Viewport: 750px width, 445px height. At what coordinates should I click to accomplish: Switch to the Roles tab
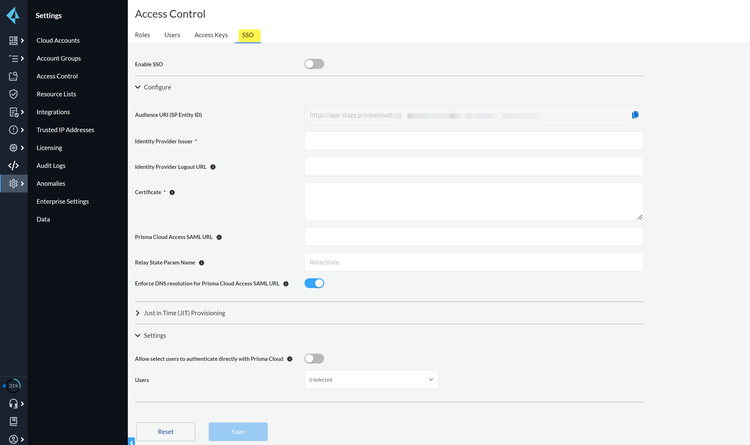[143, 35]
